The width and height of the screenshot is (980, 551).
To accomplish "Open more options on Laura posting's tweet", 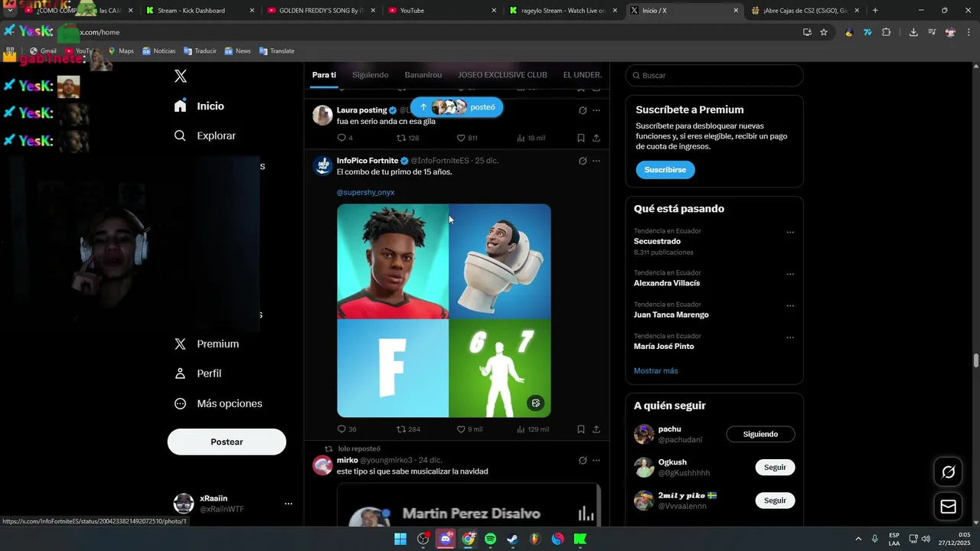I will pos(596,110).
